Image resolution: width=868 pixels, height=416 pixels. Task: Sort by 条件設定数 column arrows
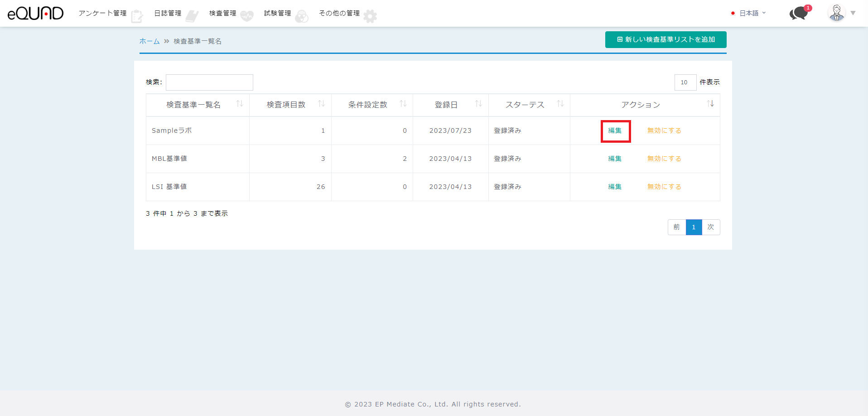[x=403, y=104]
